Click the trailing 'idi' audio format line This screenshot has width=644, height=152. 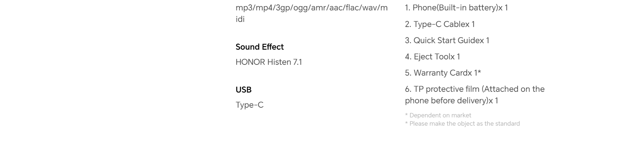click(x=240, y=19)
